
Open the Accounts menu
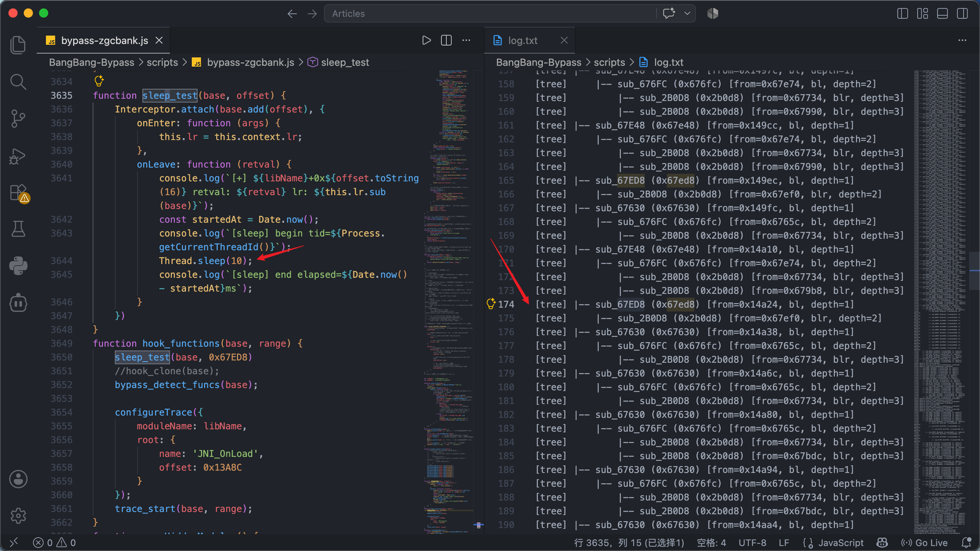(18, 479)
